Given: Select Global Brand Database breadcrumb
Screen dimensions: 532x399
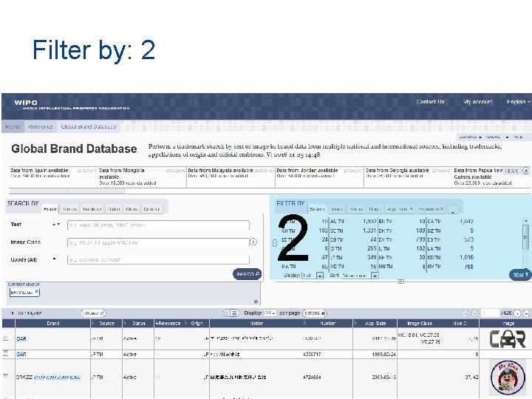Looking at the screenshot, I should (89, 126).
